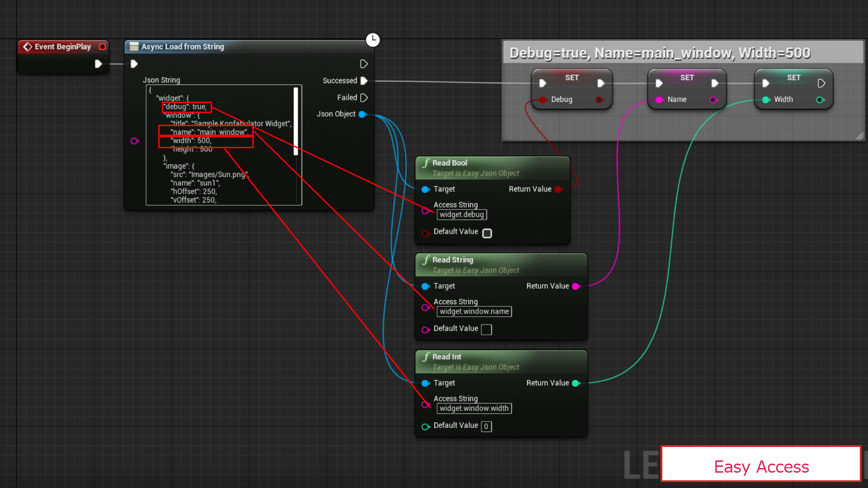
Task: Click the clock icon on Async Load node
Action: click(373, 40)
